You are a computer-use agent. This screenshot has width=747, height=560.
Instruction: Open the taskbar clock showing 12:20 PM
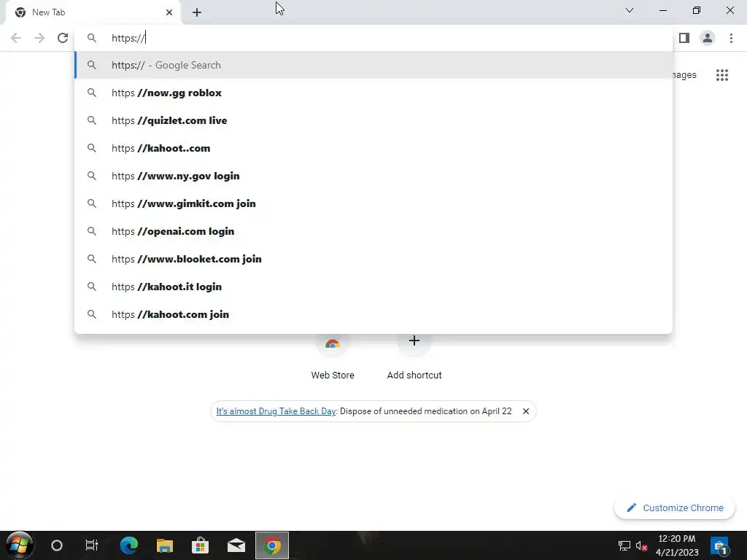click(677, 545)
